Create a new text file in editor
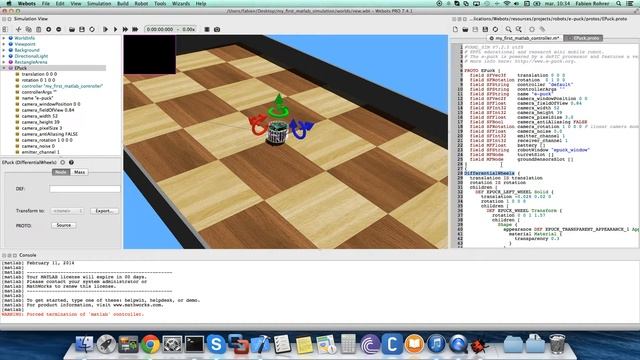 (x=456, y=29)
